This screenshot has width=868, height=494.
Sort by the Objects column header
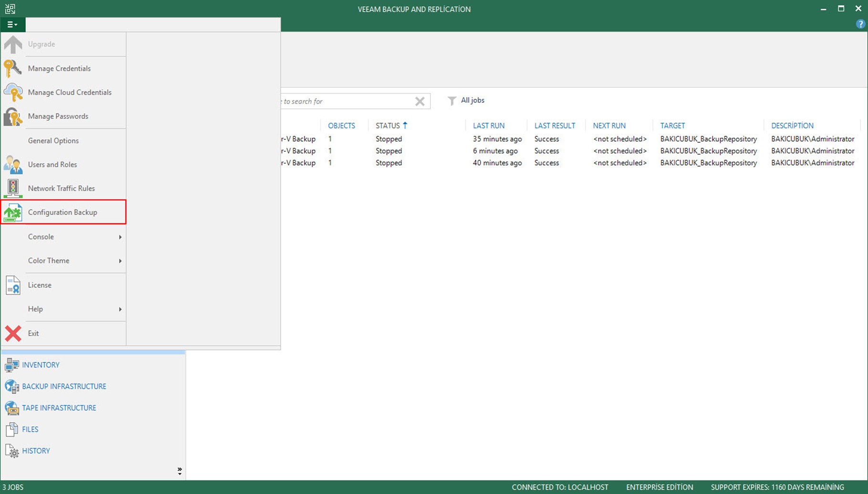tap(341, 126)
